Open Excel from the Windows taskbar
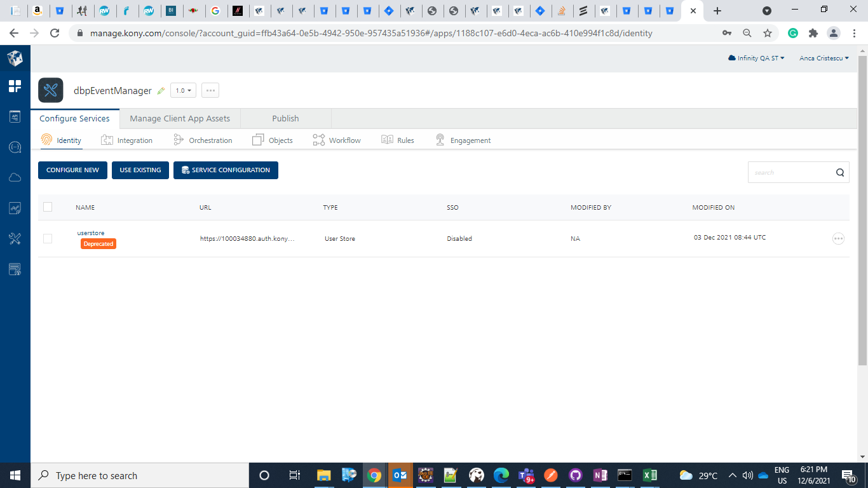The height and width of the screenshot is (488, 868). (x=649, y=475)
